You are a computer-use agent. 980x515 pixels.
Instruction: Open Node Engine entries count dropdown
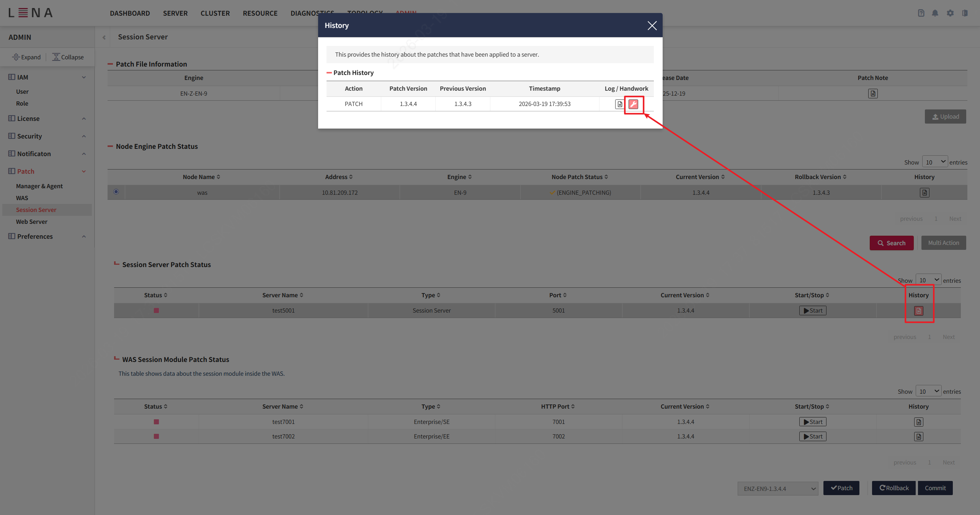pyautogui.click(x=935, y=162)
